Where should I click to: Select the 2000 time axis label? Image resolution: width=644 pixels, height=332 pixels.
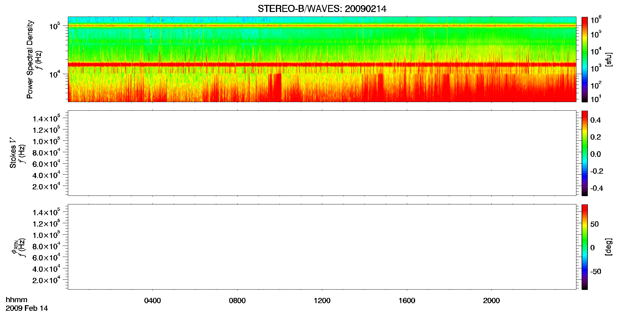point(491,301)
